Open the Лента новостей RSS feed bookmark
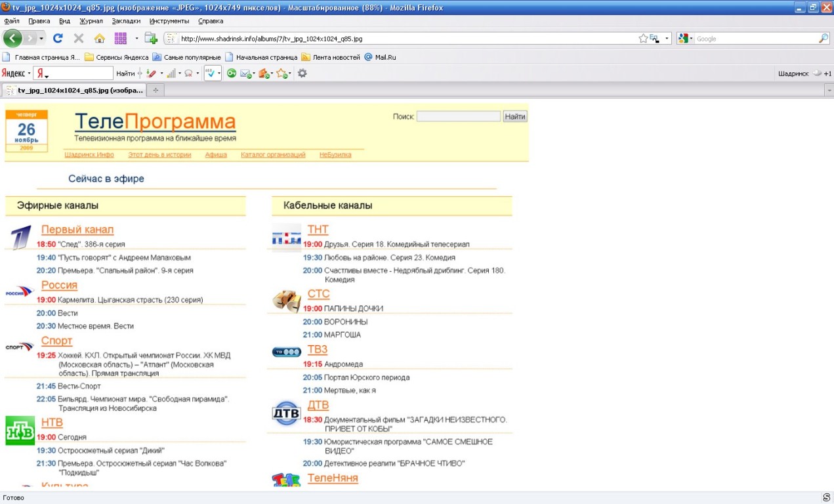Image resolution: width=834 pixels, height=504 pixels. pyautogui.click(x=331, y=57)
